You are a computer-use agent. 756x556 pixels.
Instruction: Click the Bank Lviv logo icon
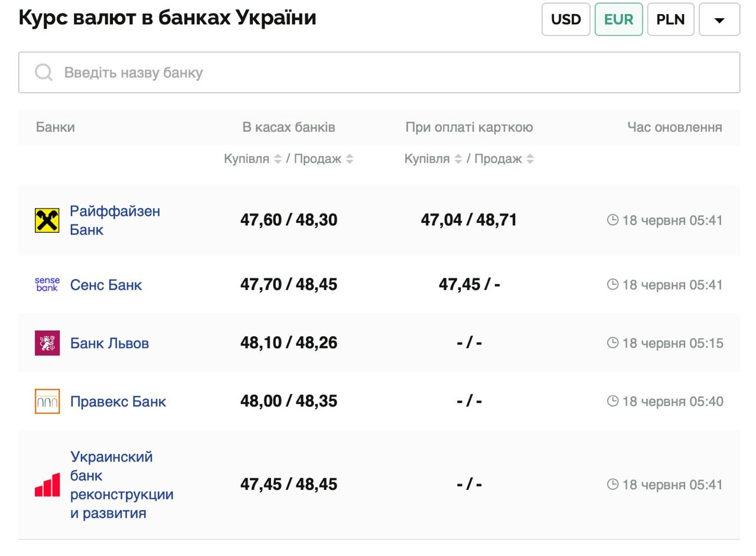pos(47,343)
